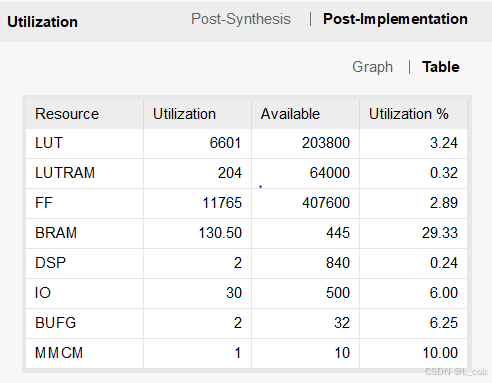Select the LUTRAM resource row
Screen dimensions: 492x383
click(x=246, y=174)
